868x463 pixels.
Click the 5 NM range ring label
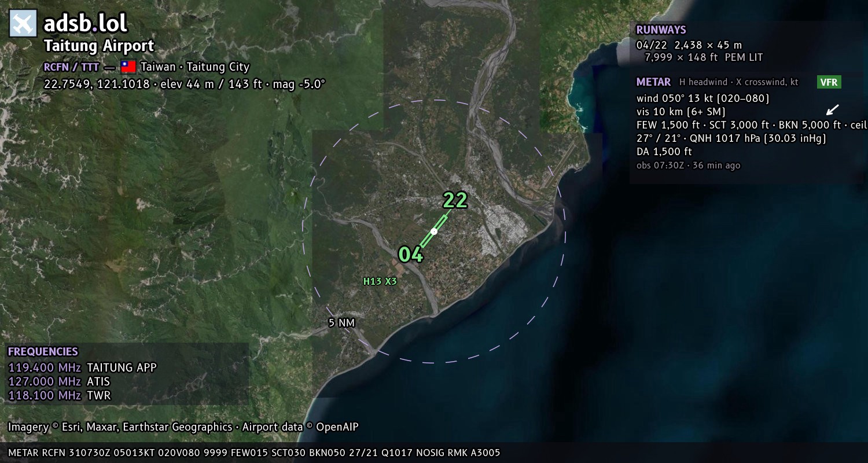coord(341,323)
